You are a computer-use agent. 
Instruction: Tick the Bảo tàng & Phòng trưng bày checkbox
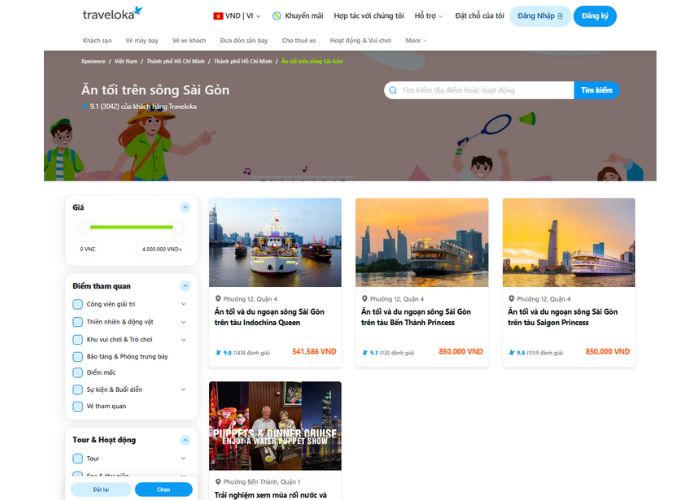pyautogui.click(x=78, y=356)
